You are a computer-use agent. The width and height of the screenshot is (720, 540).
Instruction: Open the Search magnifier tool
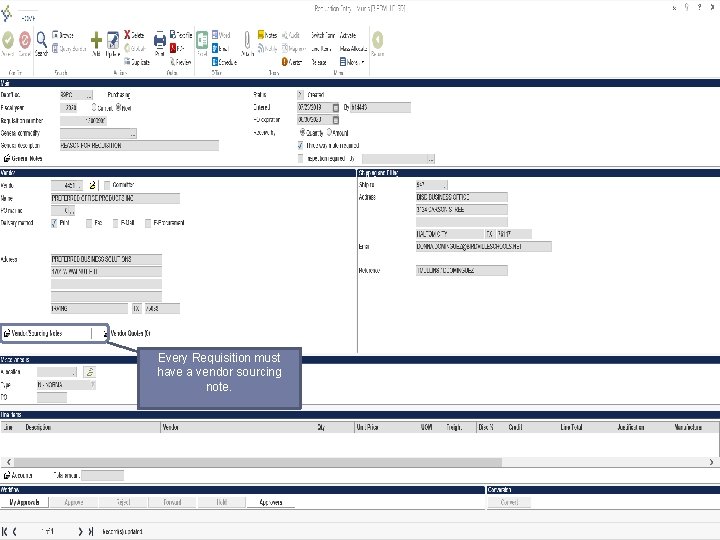[x=41, y=40]
